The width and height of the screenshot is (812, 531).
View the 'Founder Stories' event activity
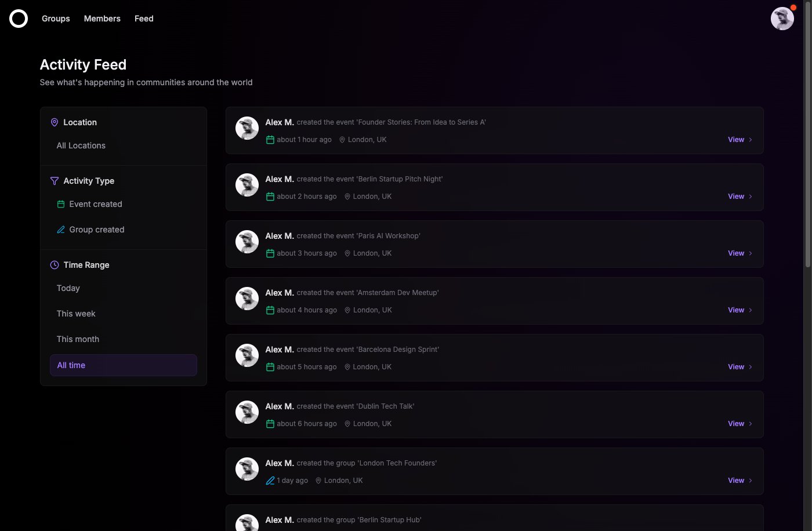735,140
